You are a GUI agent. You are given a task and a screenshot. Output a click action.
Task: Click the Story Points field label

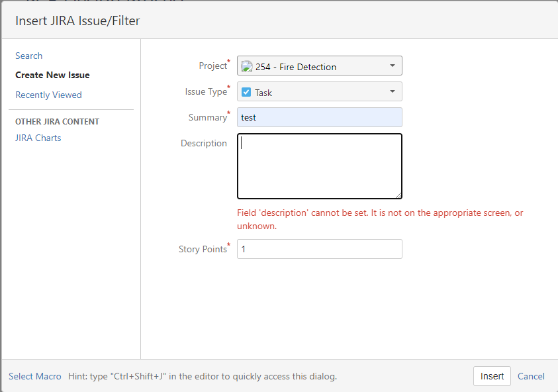coord(203,249)
